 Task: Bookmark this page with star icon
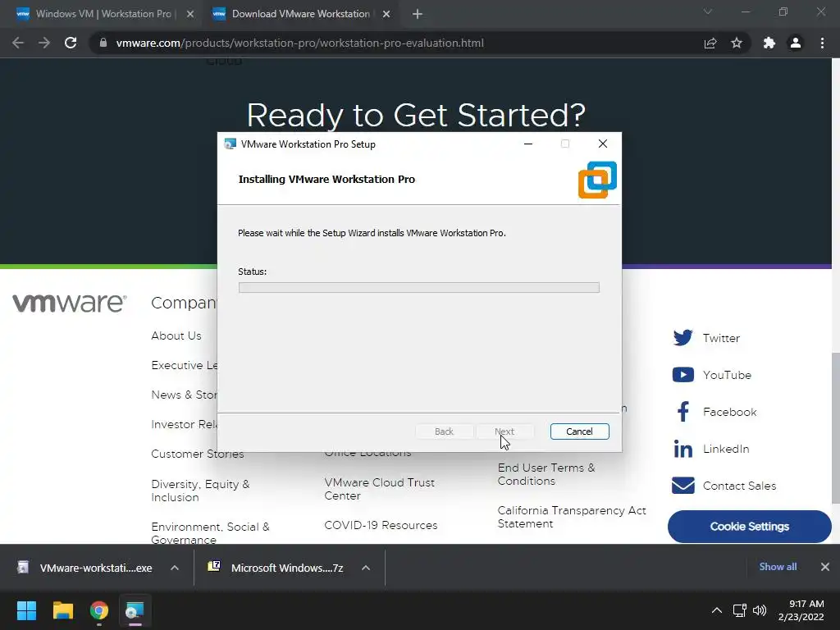(x=737, y=43)
